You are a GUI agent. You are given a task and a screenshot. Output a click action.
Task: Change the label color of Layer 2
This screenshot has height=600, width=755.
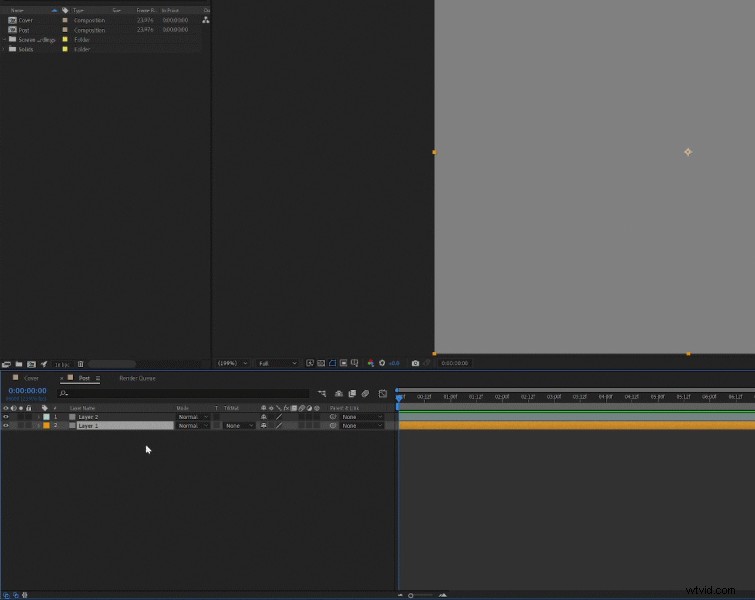46,417
